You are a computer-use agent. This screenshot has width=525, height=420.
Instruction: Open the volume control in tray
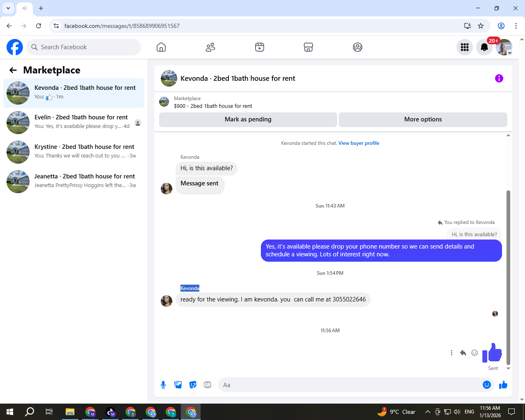click(x=457, y=412)
